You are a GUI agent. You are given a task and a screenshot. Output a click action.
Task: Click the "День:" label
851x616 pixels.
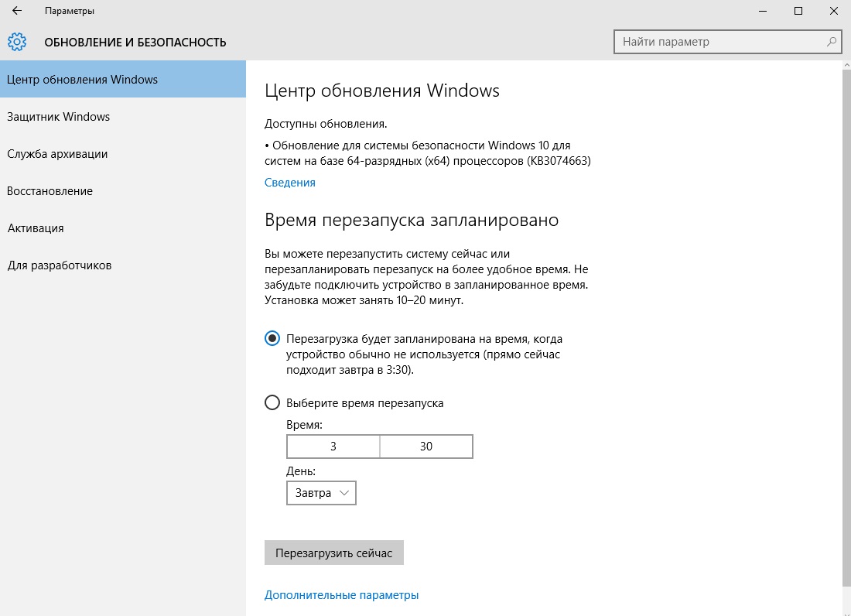301,471
